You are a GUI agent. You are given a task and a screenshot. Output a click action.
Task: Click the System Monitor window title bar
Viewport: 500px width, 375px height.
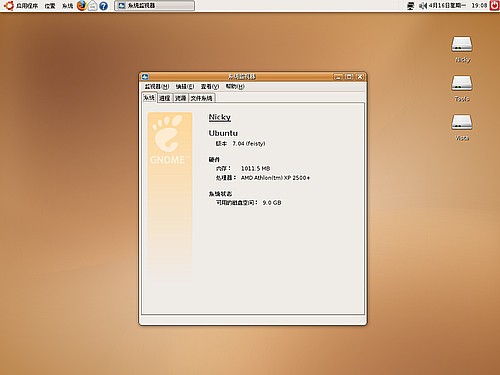(x=242, y=77)
